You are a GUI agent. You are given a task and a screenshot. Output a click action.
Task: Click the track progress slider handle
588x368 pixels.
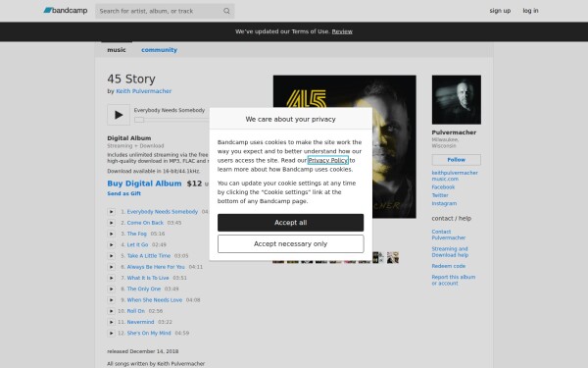click(139, 120)
